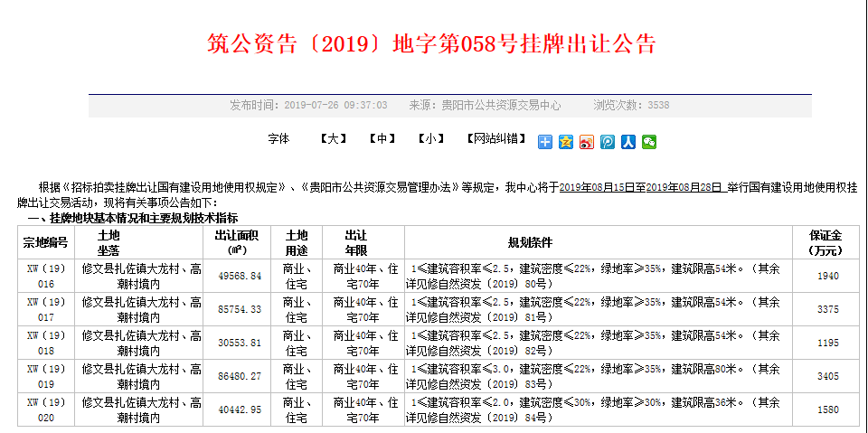
Task: Click underlined date 2019年08月28日
Action: (684, 187)
